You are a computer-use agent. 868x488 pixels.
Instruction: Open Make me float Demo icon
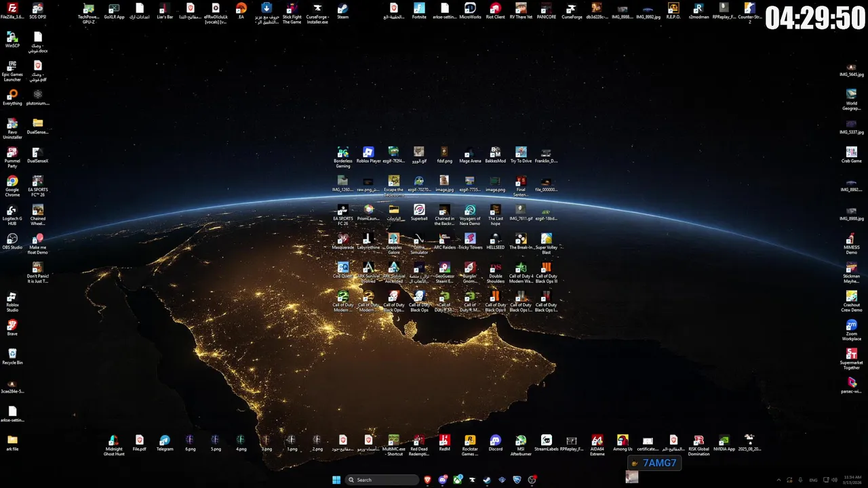coord(38,244)
